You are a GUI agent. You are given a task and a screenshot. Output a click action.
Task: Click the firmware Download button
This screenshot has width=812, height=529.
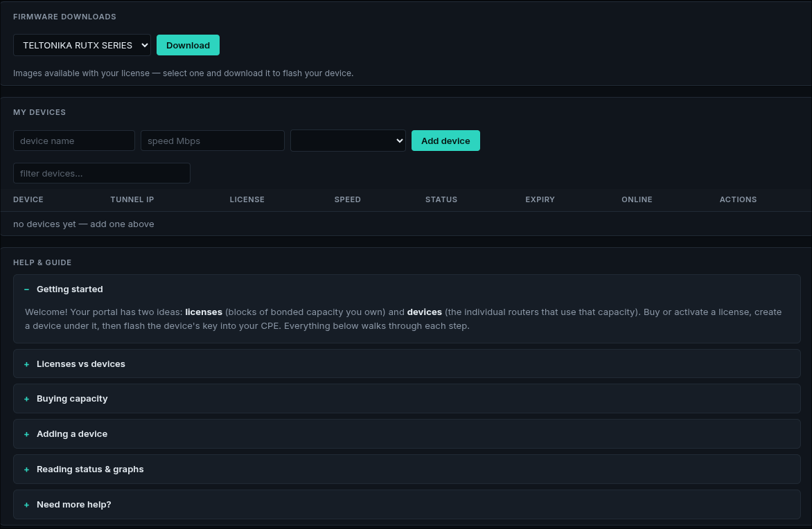pos(188,45)
